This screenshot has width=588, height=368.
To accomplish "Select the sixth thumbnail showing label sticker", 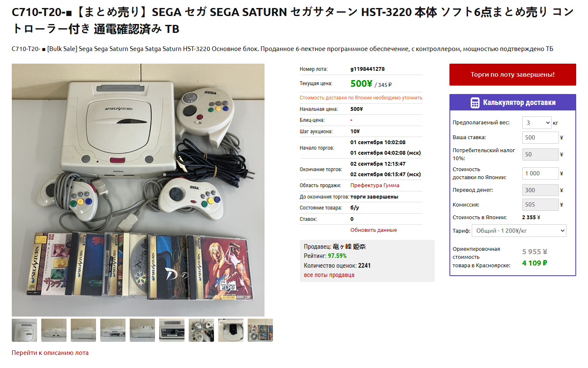I will pos(172,330).
